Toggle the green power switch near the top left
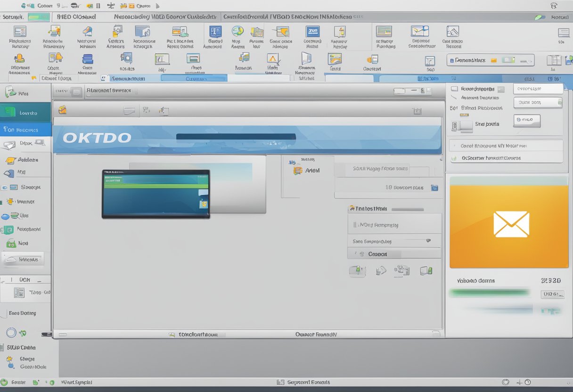Image resolution: width=573 pixels, height=392 pixels. pyautogui.click(x=38, y=17)
